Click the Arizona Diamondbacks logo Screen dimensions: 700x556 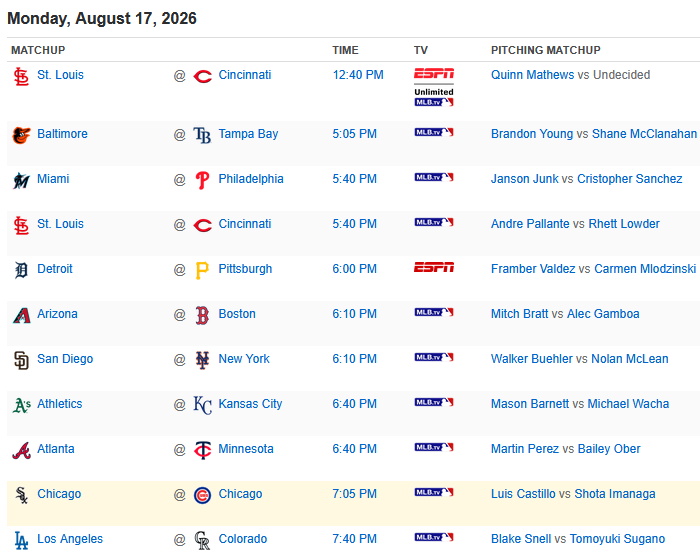coord(21,315)
